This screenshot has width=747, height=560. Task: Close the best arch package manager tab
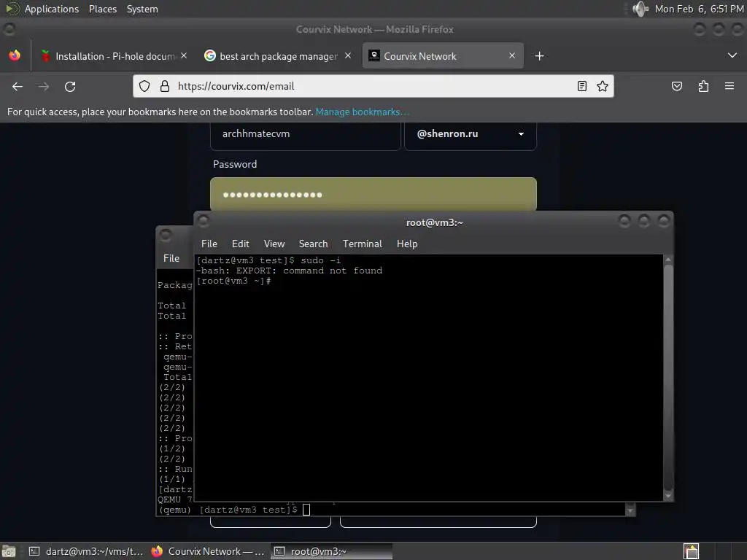348,55
